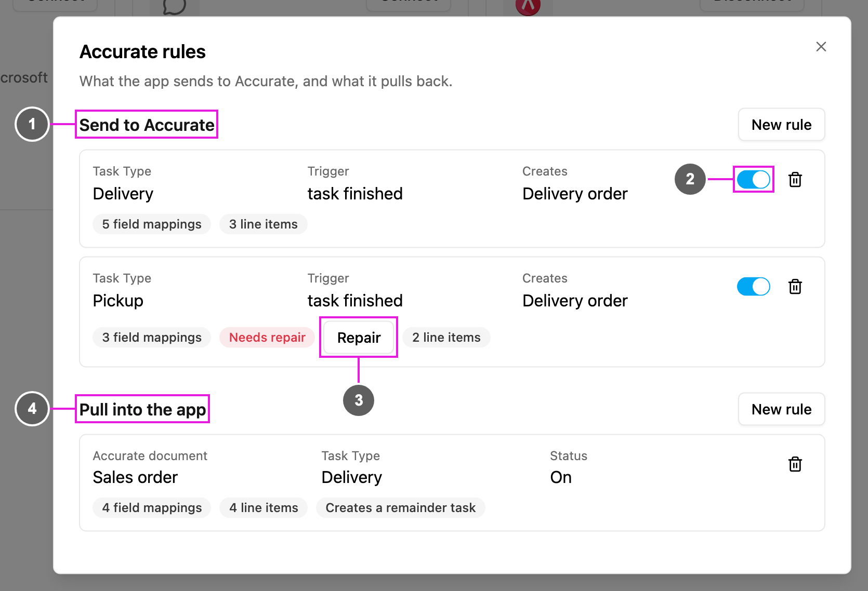Image resolution: width=868 pixels, height=591 pixels.
Task: Select the 4 line items chip
Action: click(264, 508)
